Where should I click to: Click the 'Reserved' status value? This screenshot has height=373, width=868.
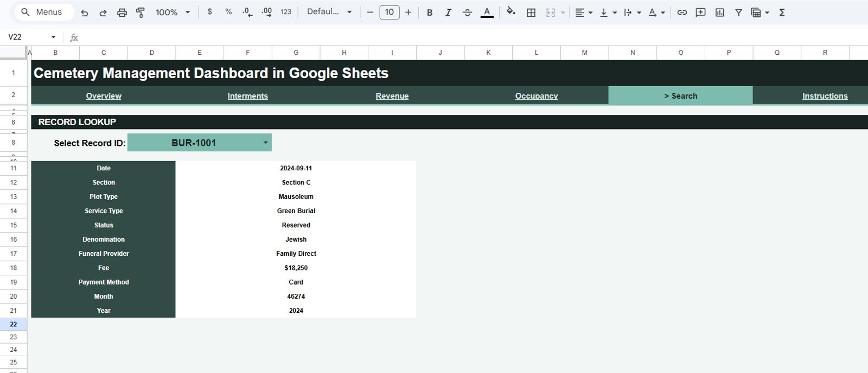pos(296,225)
